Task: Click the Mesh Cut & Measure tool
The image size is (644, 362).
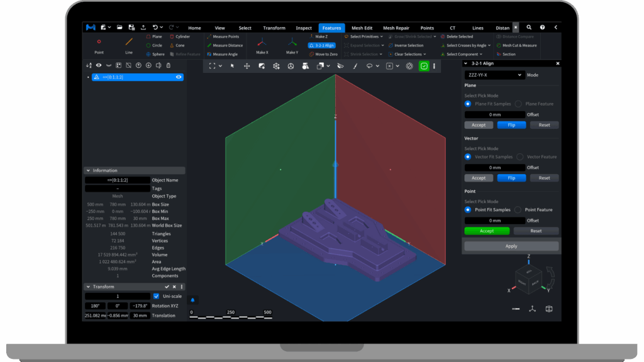Action: click(x=516, y=45)
